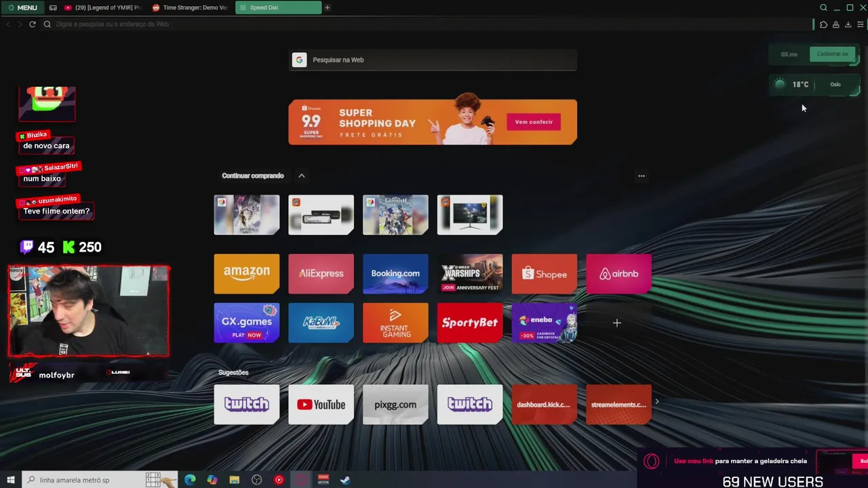Focus the address bar search field
Viewport: 868px width, 488px height.
427,24
